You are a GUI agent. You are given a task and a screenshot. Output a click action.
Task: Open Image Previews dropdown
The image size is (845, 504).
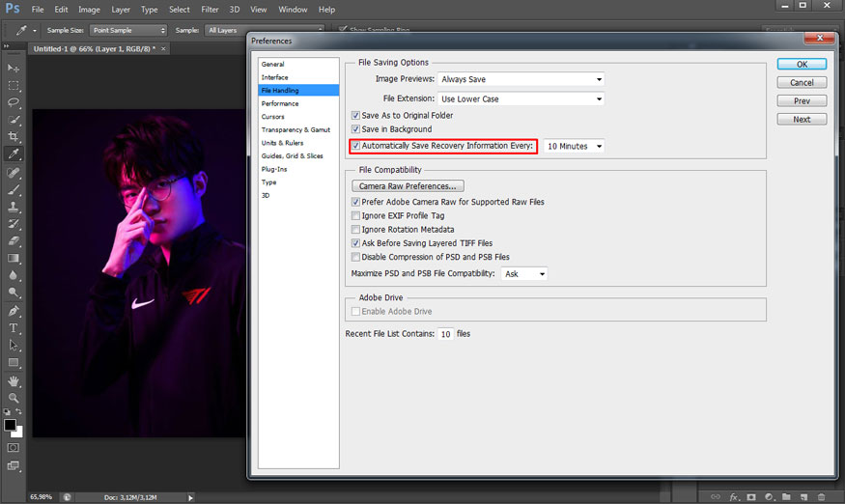521,79
